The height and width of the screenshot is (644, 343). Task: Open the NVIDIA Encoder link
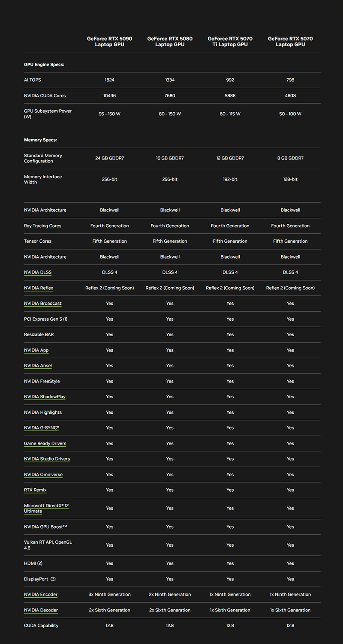pyautogui.click(x=41, y=594)
